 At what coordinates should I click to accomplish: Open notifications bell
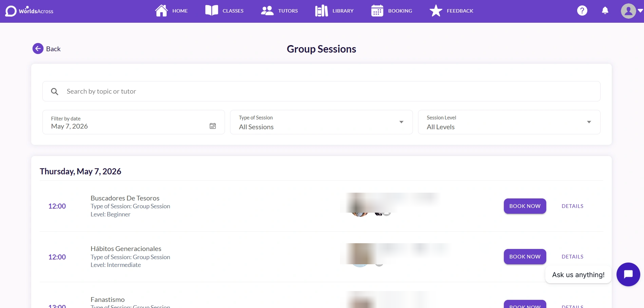click(x=605, y=11)
